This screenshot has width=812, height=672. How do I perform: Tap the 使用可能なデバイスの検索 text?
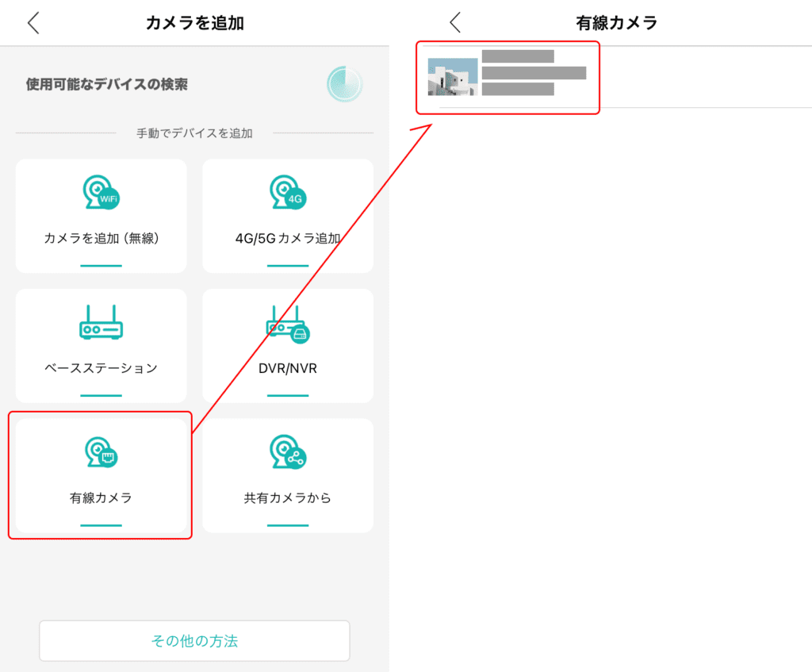(107, 84)
